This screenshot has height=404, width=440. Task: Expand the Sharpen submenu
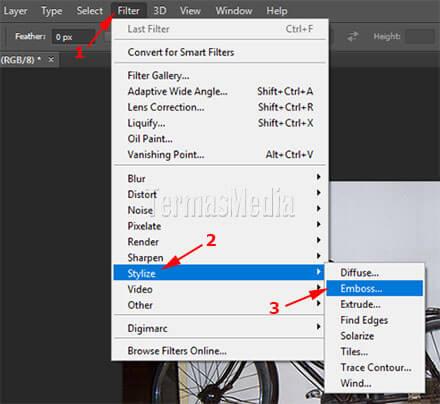218,258
